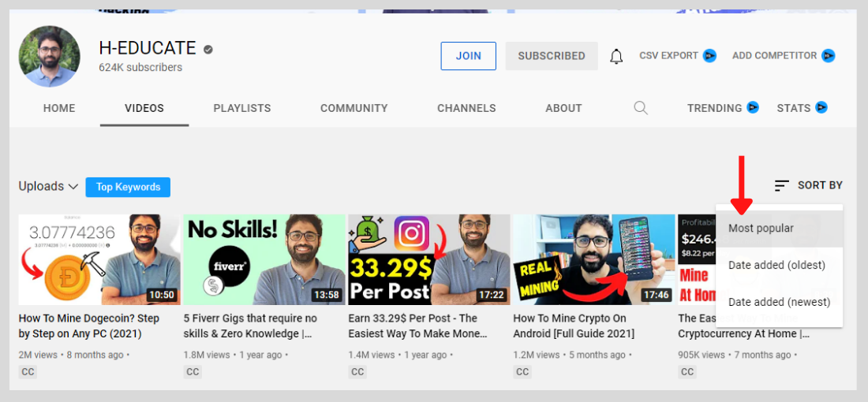This screenshot has height=402, width=868.
Task: Open the Mine At Home video thumbnail
Action: point(697,259)
